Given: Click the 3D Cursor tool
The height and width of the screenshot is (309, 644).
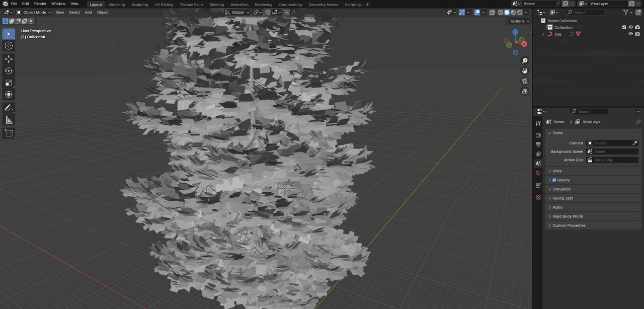Looking at the screenshot, I should pos(9,46).
